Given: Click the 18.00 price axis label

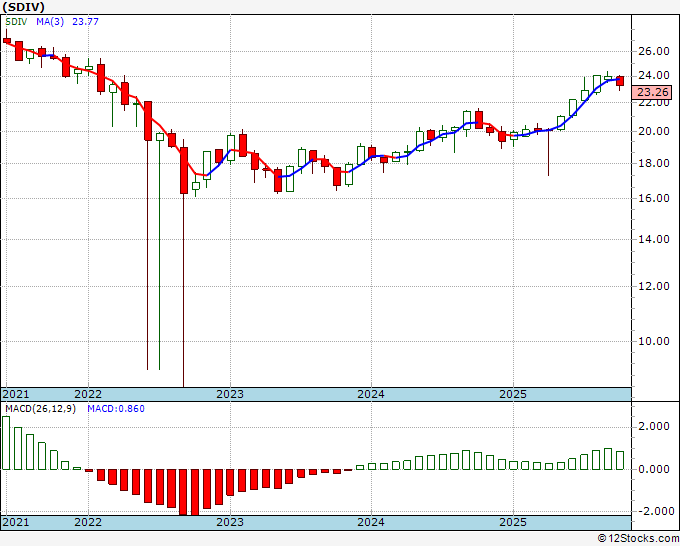Looking at the screenshot, I should (x=654, y=163).
